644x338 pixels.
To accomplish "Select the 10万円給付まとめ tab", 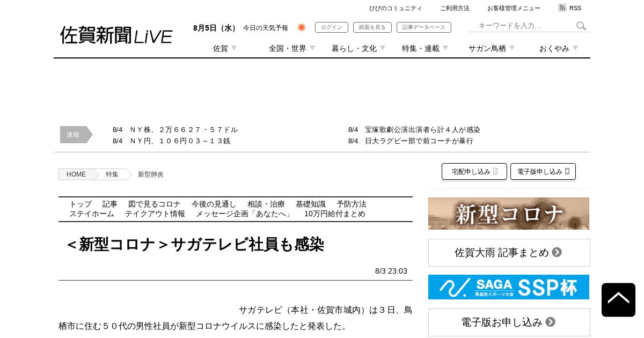I will click(335, 214).
